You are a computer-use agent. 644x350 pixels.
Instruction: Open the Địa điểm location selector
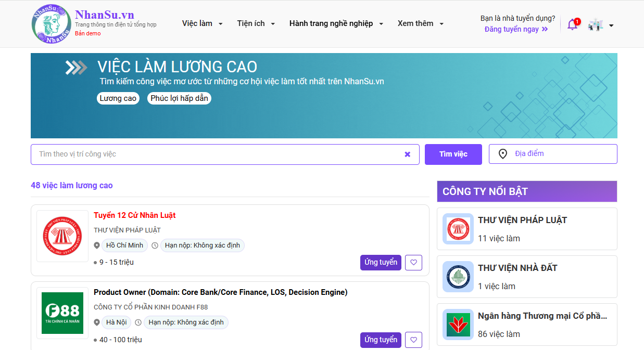pyautogui.click(x=553, y=154)
